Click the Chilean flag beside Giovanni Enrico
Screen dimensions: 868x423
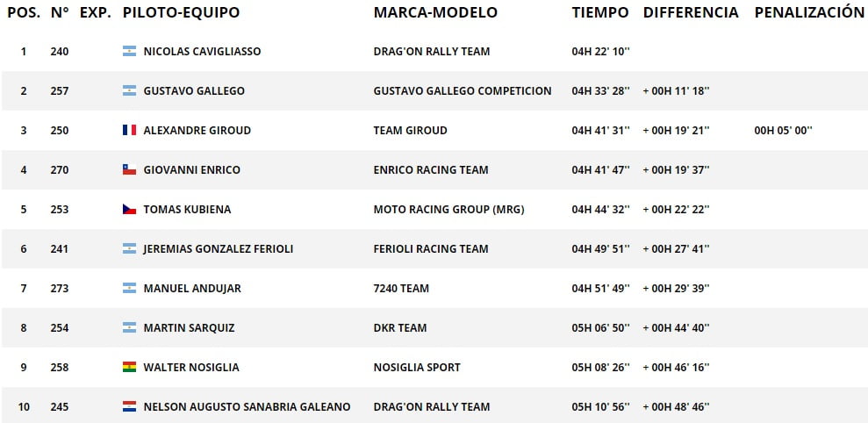pyautogui.click(x=129, y=170)
